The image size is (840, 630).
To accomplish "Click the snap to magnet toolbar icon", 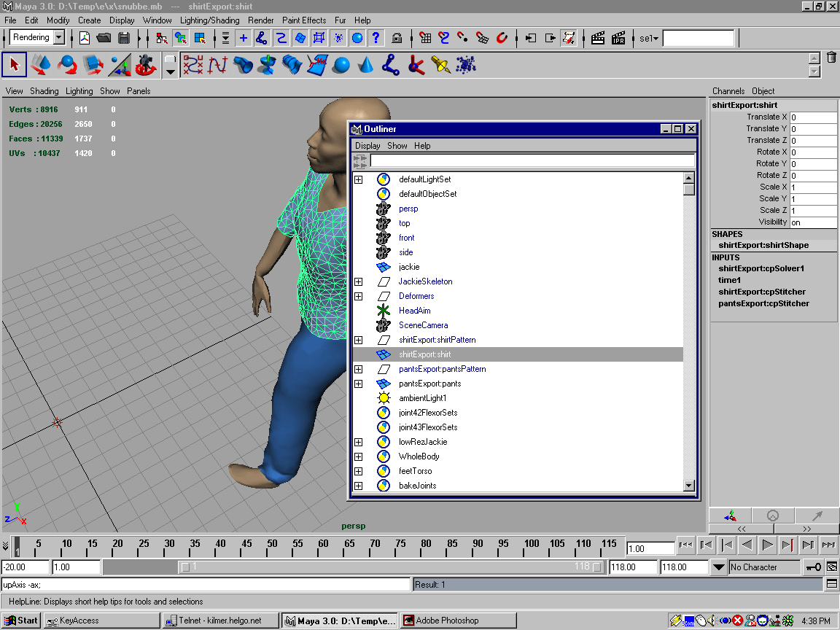I will click(x=502, y=38).
